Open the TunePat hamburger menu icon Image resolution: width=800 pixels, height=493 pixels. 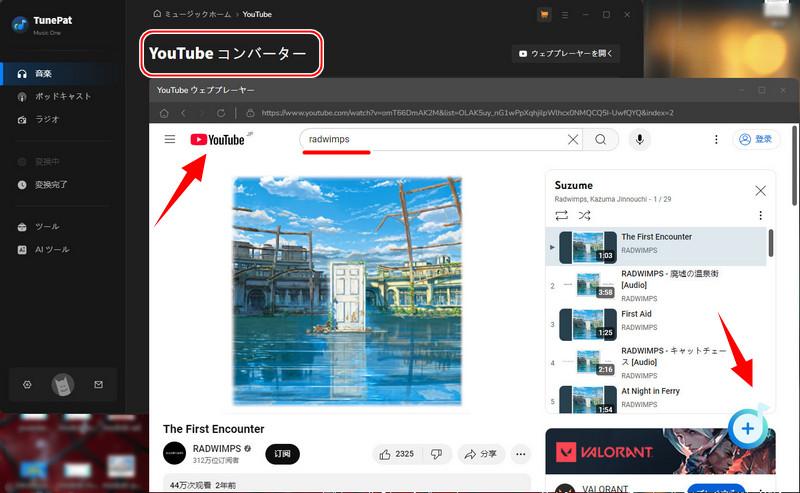[565, 15]
